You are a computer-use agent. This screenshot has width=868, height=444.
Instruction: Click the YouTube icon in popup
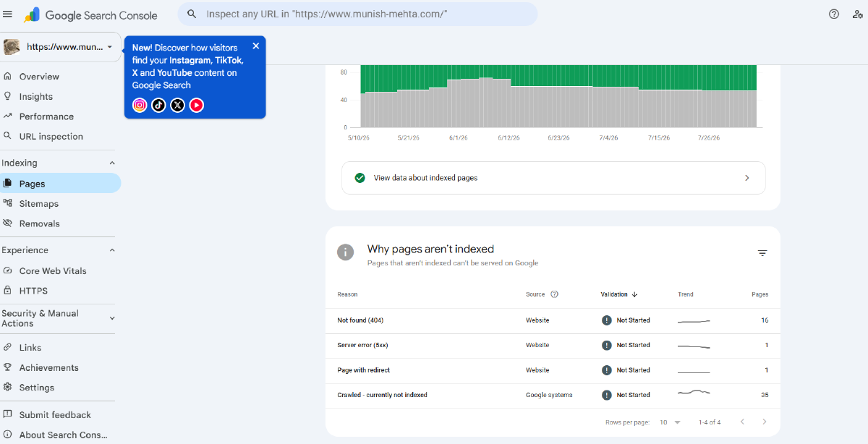point(197,105)
